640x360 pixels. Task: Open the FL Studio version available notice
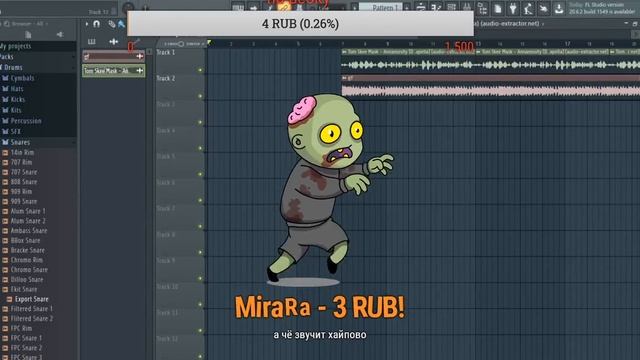coord(602,8)
